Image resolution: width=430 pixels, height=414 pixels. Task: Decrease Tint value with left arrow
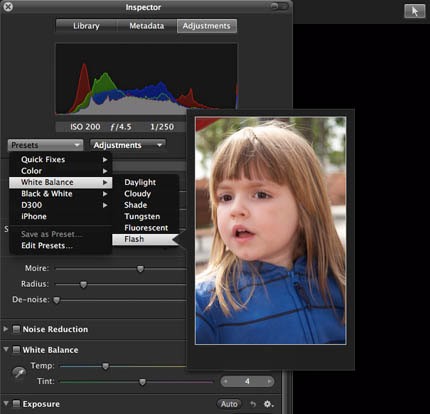[x=226, y=381]
